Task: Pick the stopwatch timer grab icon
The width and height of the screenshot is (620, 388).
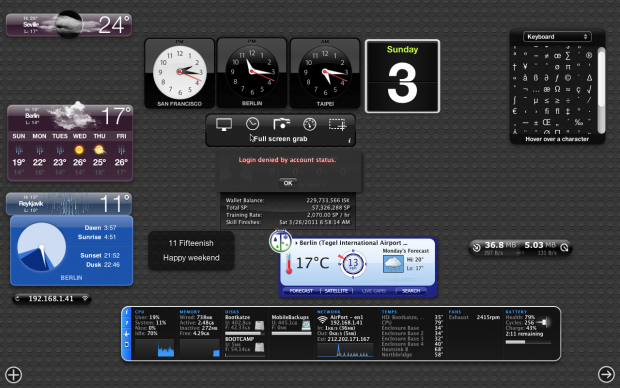Action: (309, 124)
